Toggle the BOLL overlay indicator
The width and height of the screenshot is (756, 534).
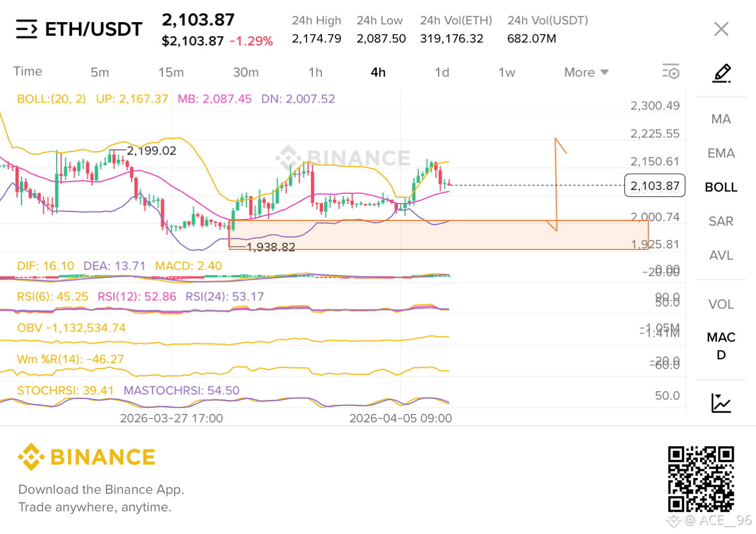point(721,187)
